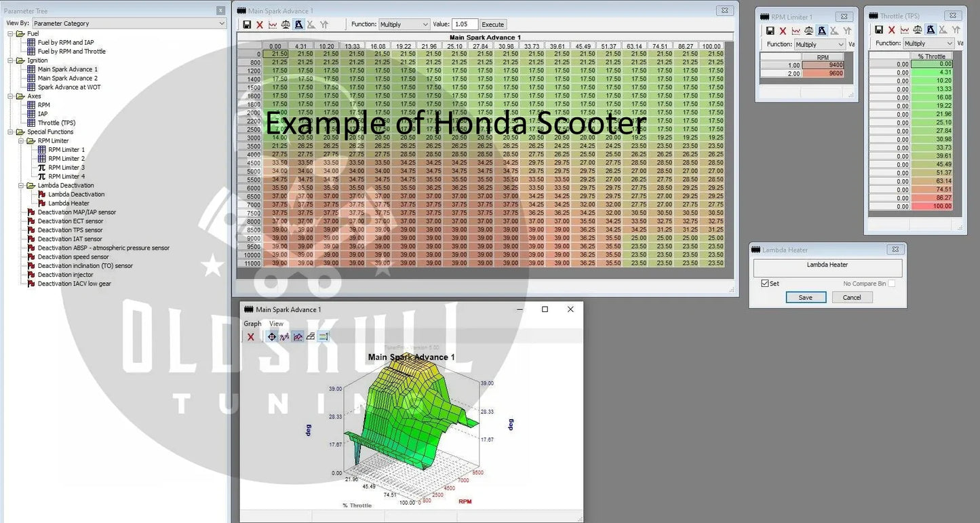Select RPM Limiter 3 in tree

click(x=66, y=168)
